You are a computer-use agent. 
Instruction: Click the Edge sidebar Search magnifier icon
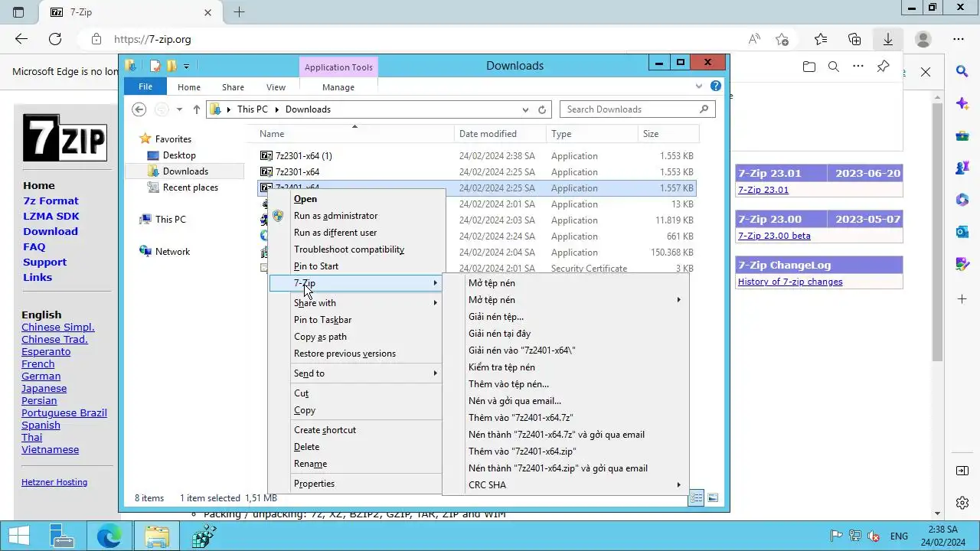point(962,71)
